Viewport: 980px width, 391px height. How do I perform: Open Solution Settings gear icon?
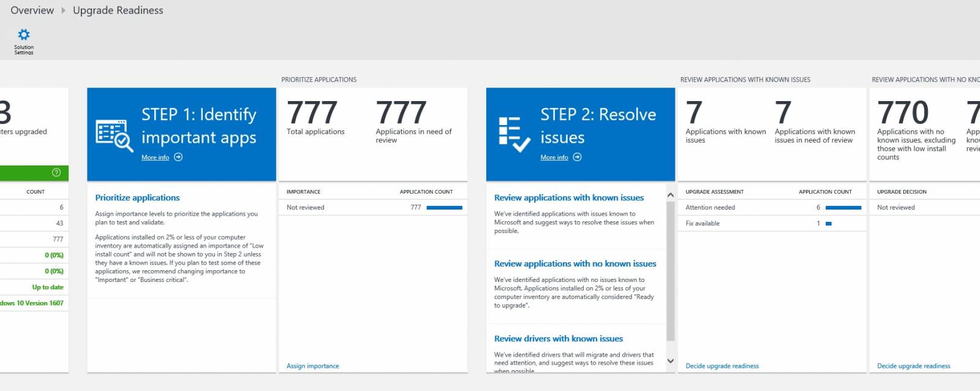(x=24, y=35)
